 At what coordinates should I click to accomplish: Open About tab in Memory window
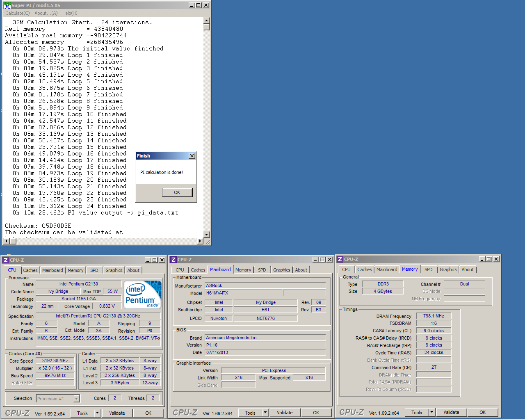coord(468,269)
